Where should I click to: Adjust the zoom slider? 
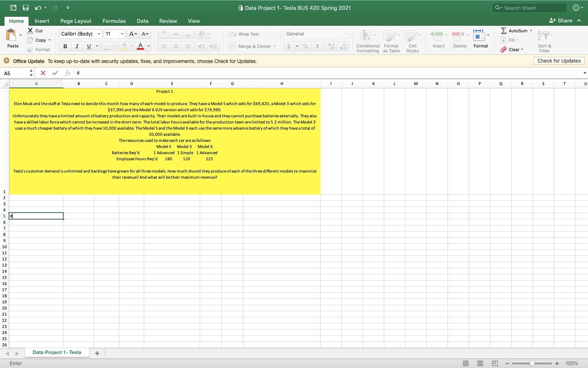click(532, 363)
